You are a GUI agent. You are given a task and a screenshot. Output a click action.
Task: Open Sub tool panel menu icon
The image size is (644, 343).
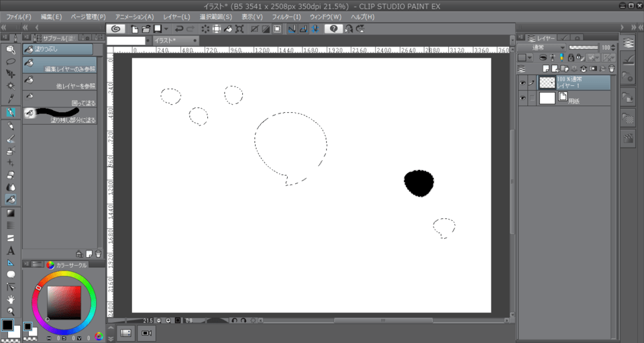tap(27, 38)
